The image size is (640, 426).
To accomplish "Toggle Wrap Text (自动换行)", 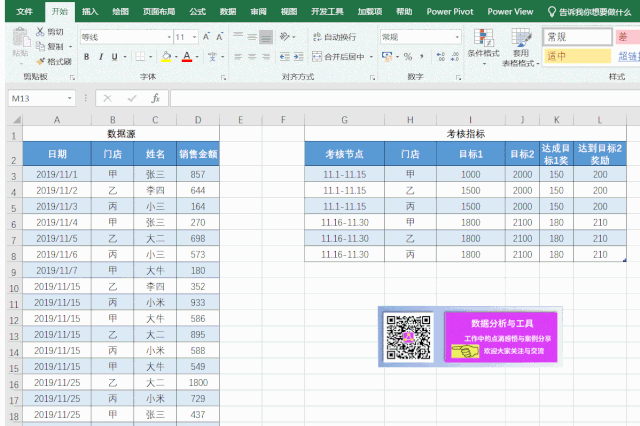I will pos(334,37).
